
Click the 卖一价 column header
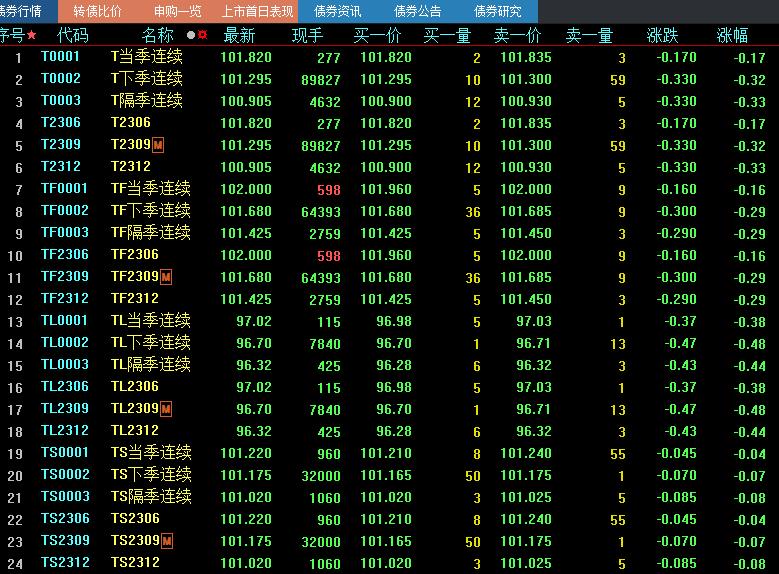518,35
